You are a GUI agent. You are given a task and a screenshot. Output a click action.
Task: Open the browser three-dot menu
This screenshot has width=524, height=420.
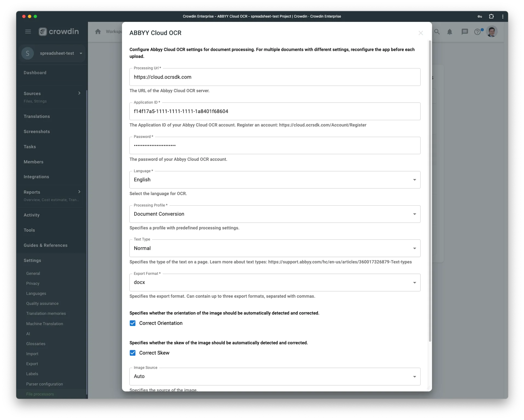tap(503, 16)
